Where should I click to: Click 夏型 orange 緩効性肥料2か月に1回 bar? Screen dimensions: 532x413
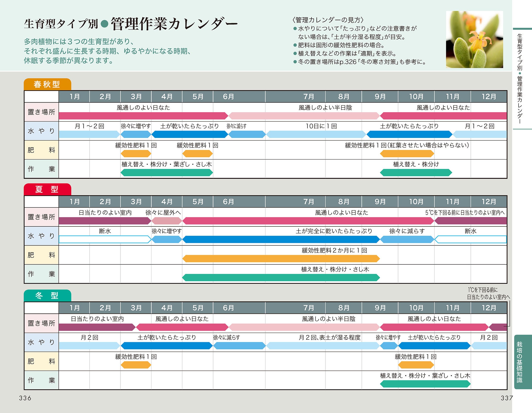[x=281, y=259]
